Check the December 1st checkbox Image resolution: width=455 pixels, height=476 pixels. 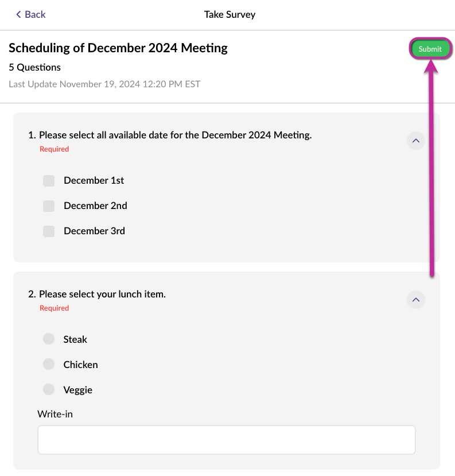pos(49,181)
